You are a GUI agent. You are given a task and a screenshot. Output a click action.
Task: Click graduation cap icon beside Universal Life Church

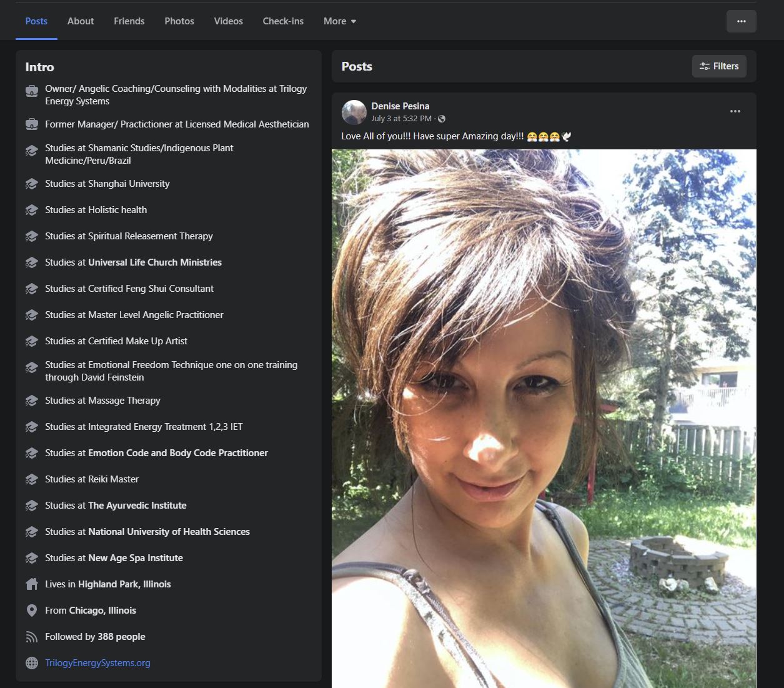pyautogui.click(x=32, y=262)
